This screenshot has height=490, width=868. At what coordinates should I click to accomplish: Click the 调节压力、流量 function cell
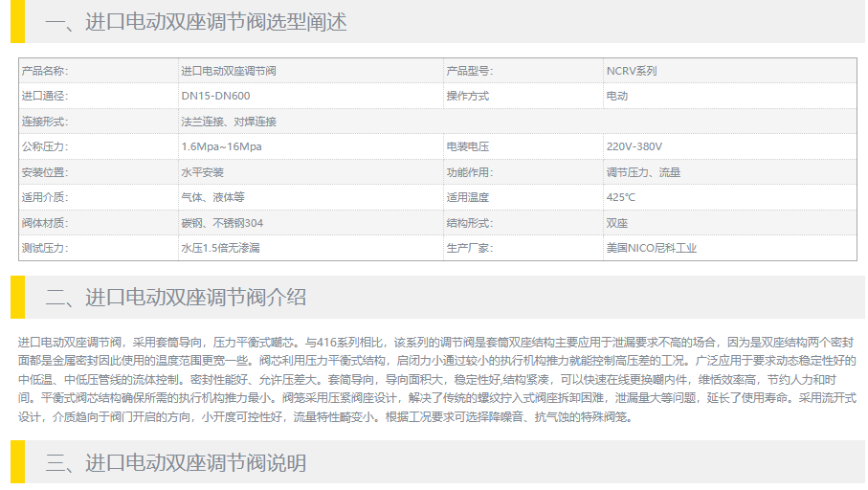click(x=643, y=172)
